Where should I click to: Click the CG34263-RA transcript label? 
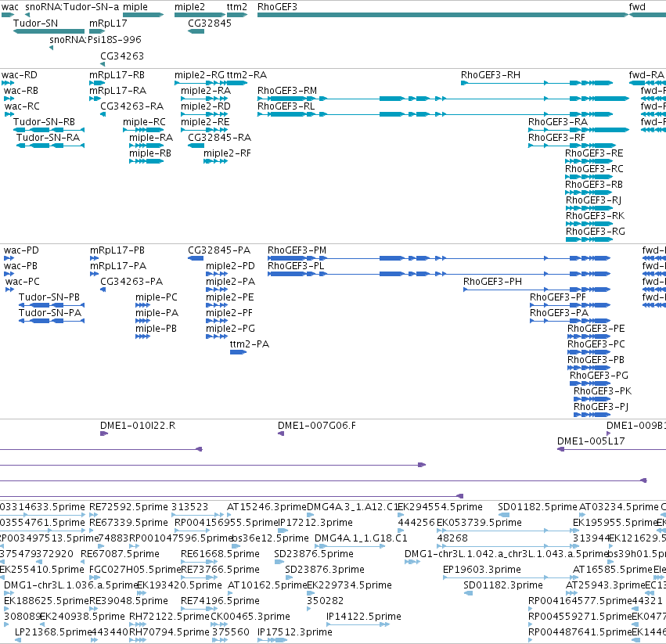[131, 106]
